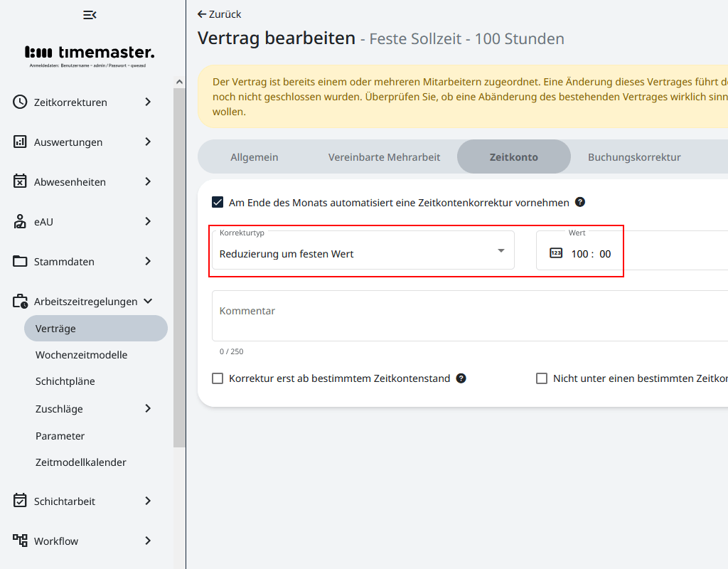This screenshot has height=569, width=728.
Task: Click the Schichtarbeit calendar check icon
Action: [20, 501]
